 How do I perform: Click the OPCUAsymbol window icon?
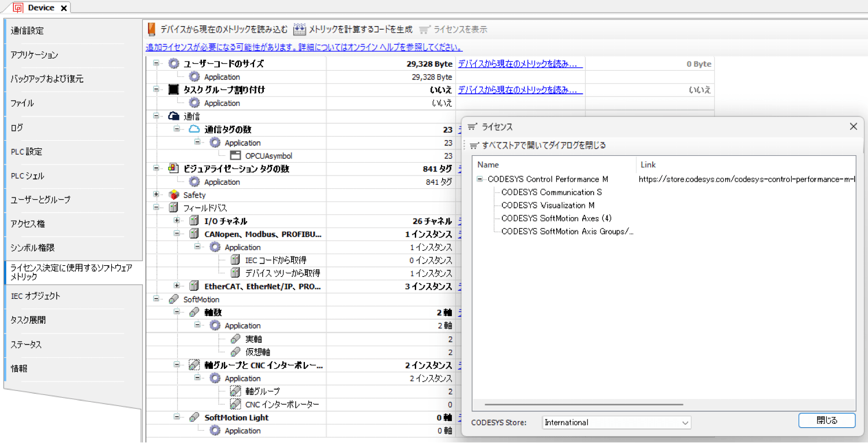235,156
